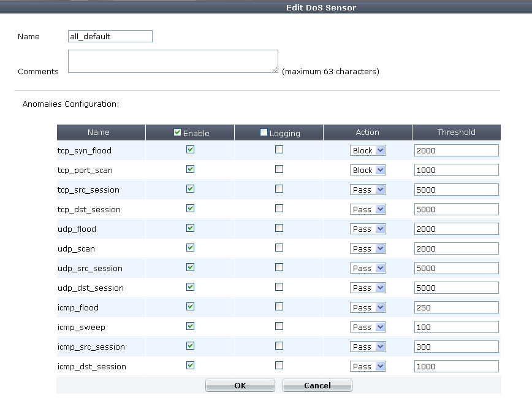The width and height of the screenshot is (532, 411).
Task: Uncheck Enable for udp_dst_session
Action: (x=190, y=287)
